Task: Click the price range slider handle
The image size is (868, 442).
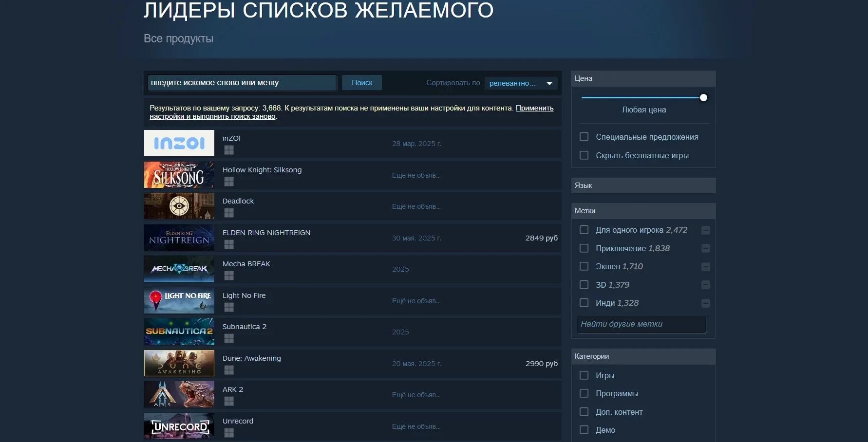Action: 703,98
